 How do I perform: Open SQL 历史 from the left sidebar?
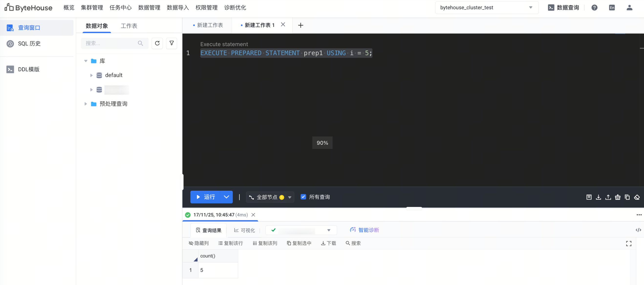point(29,43)
